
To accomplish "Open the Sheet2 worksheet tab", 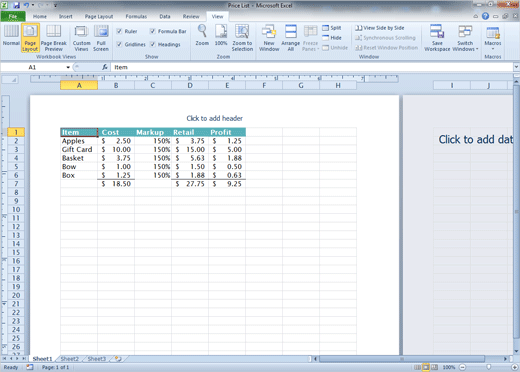I will (70, 359).
